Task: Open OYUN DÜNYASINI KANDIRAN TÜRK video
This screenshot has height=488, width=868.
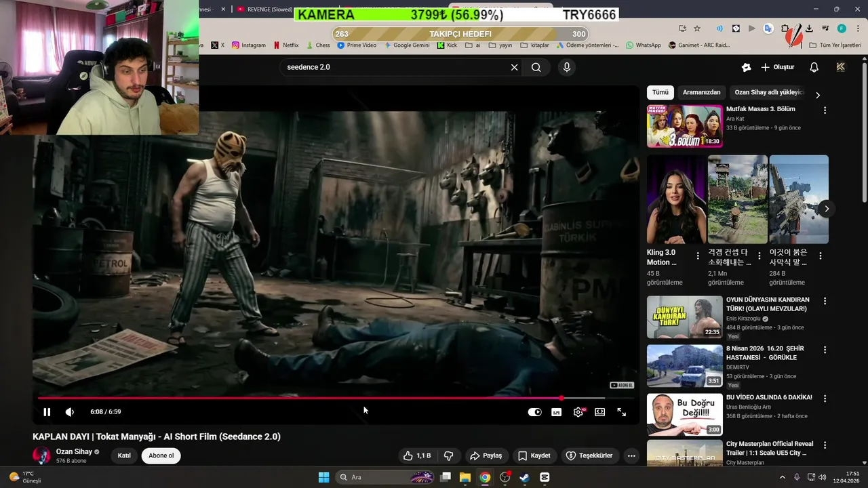Action: [684, 317]
